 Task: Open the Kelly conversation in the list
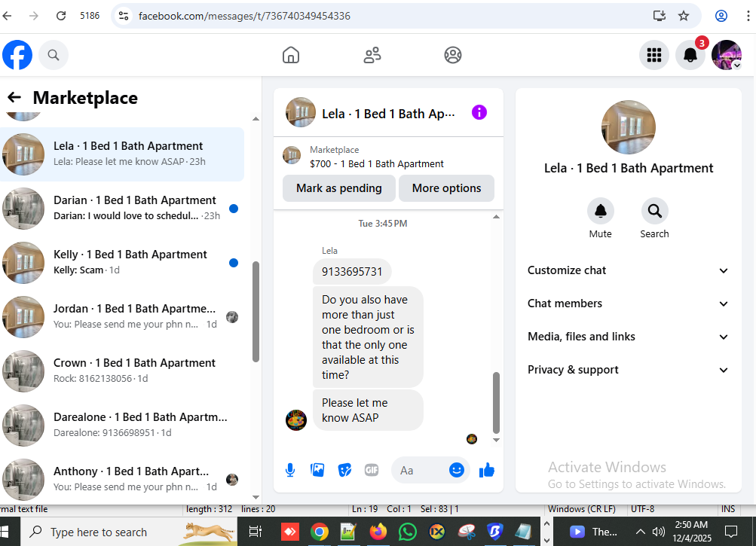122,263
